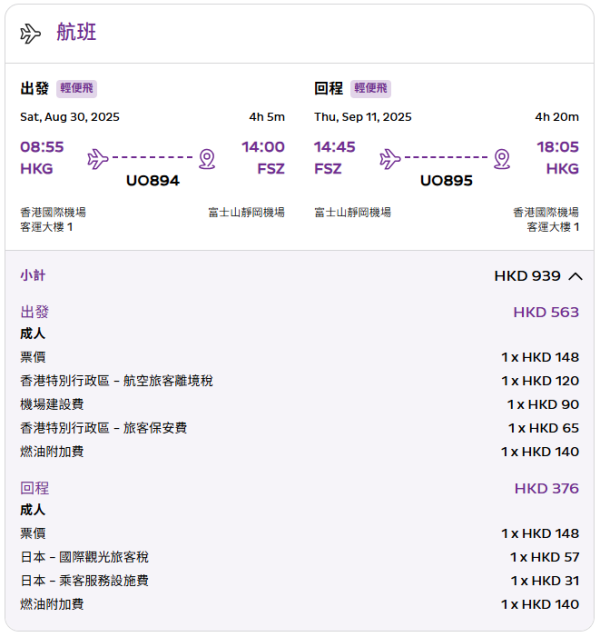
Task: Click the 1 x HKD 57 amount
Action: (545, 557)
